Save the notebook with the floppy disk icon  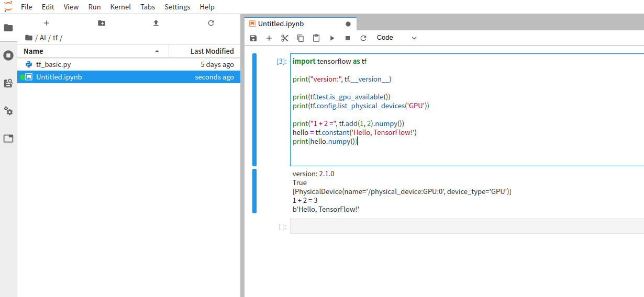[x=253, y=38]
